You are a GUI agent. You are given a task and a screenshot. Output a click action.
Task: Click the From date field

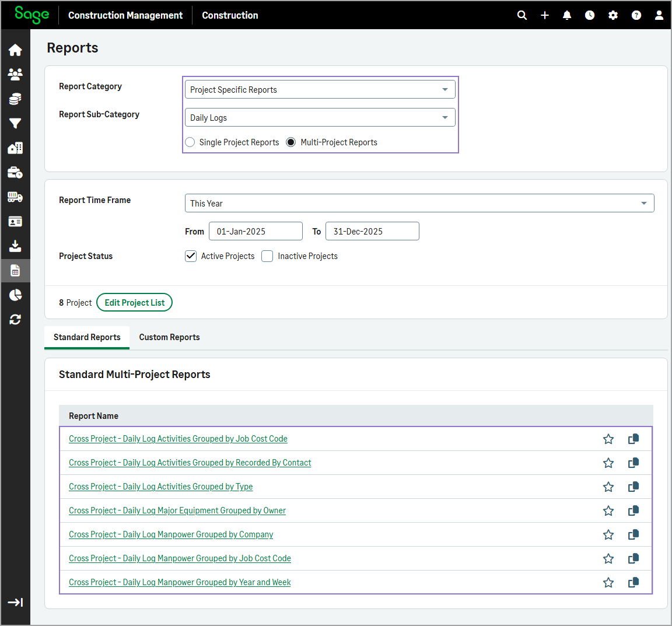pyautogui.click(x=256, y=232)
